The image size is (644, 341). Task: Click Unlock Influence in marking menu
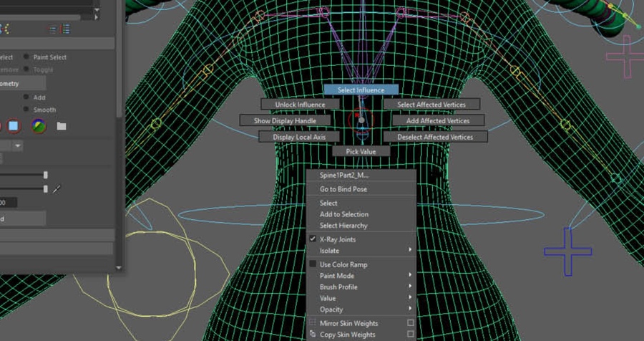coord(300,105)
